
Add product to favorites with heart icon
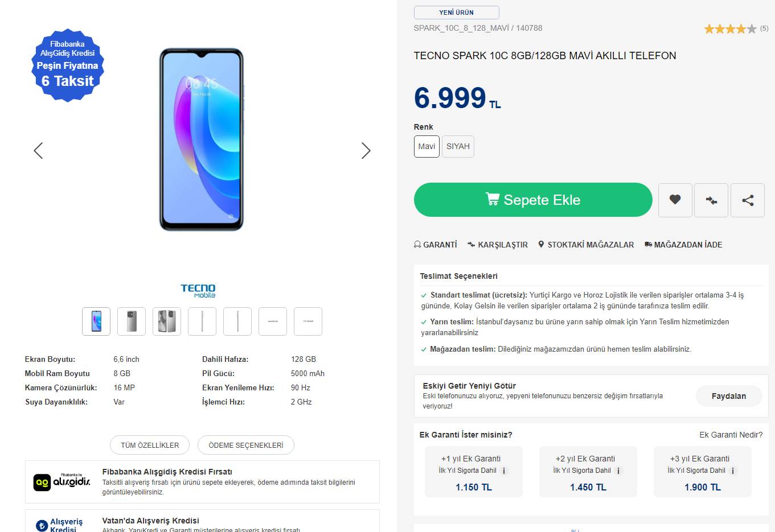[x=675, y=200]
